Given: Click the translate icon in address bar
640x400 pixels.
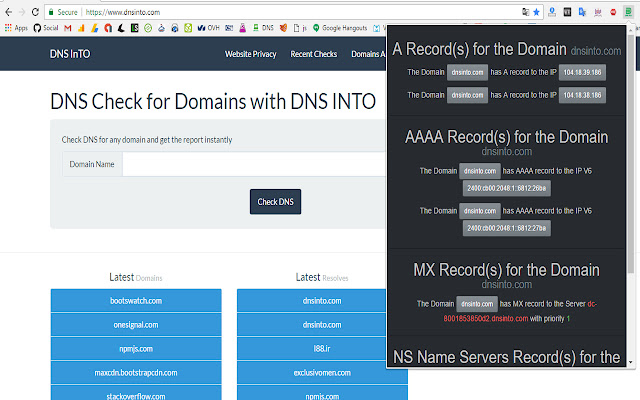Looking at the screenshot, I should tap(525, 12).
